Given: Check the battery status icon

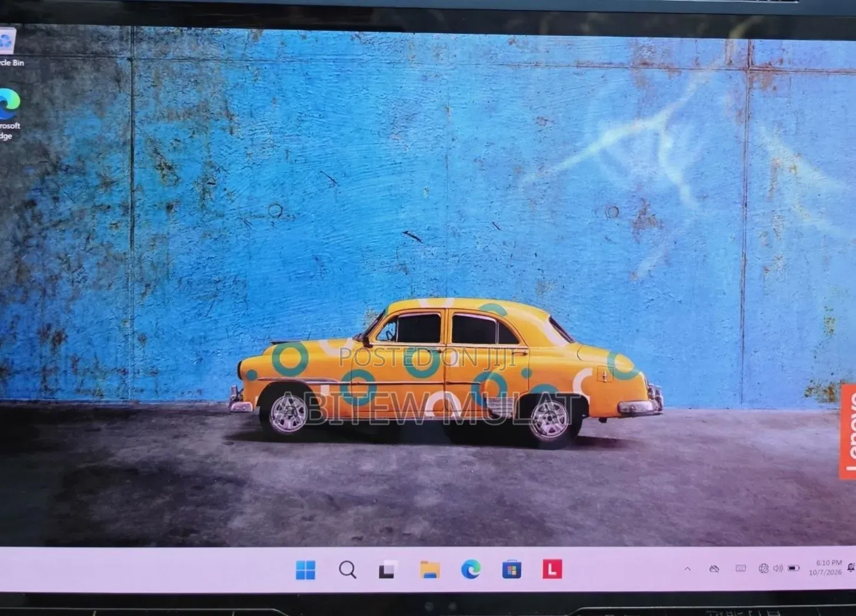Looking at the screenshot, I should [x=794, y=568].
